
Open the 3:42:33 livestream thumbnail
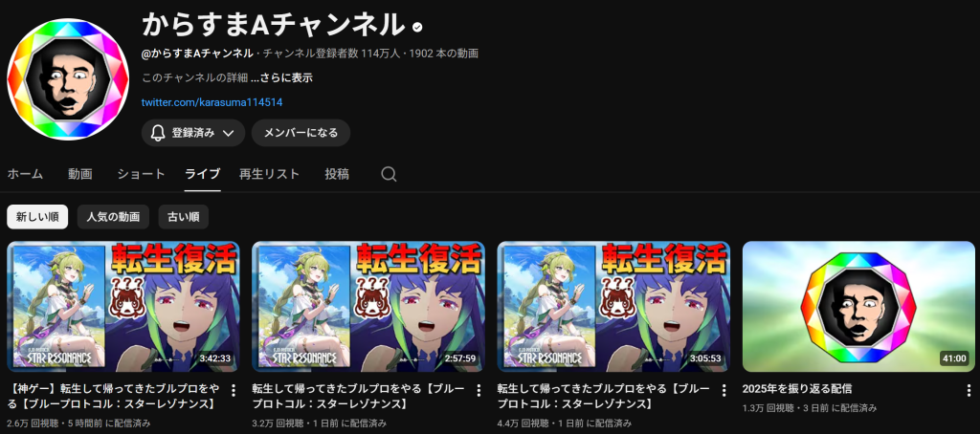[x=123, y=307]
